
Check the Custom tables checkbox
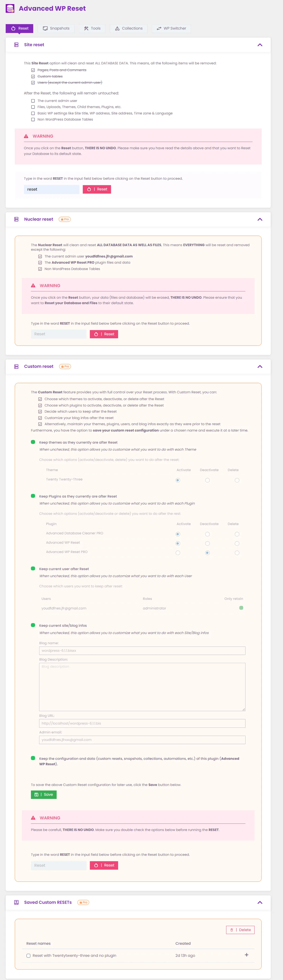tap(33, 76)
